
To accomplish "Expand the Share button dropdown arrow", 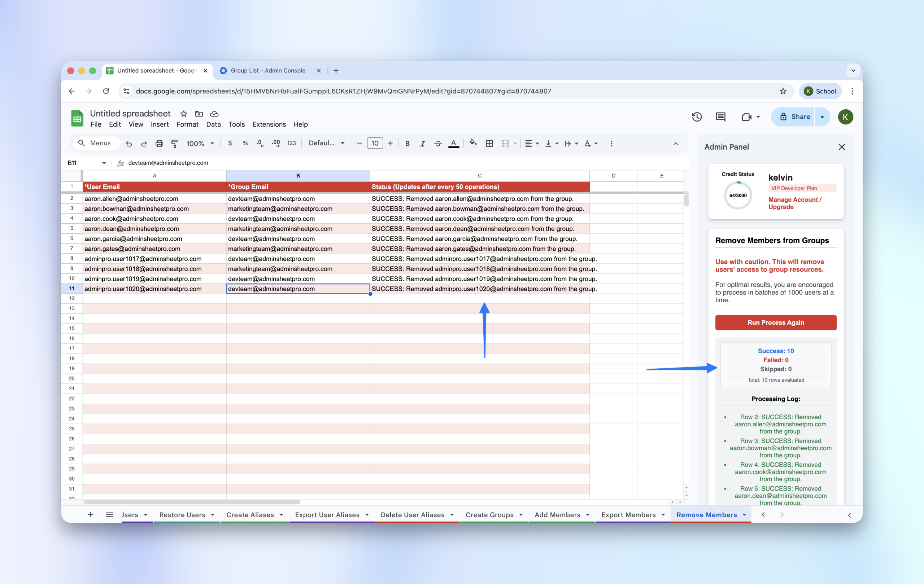I will [822, 117].
